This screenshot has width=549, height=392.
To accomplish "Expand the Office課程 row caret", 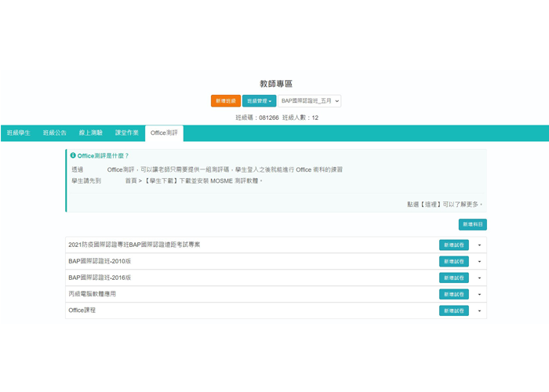I will [479, 311].
